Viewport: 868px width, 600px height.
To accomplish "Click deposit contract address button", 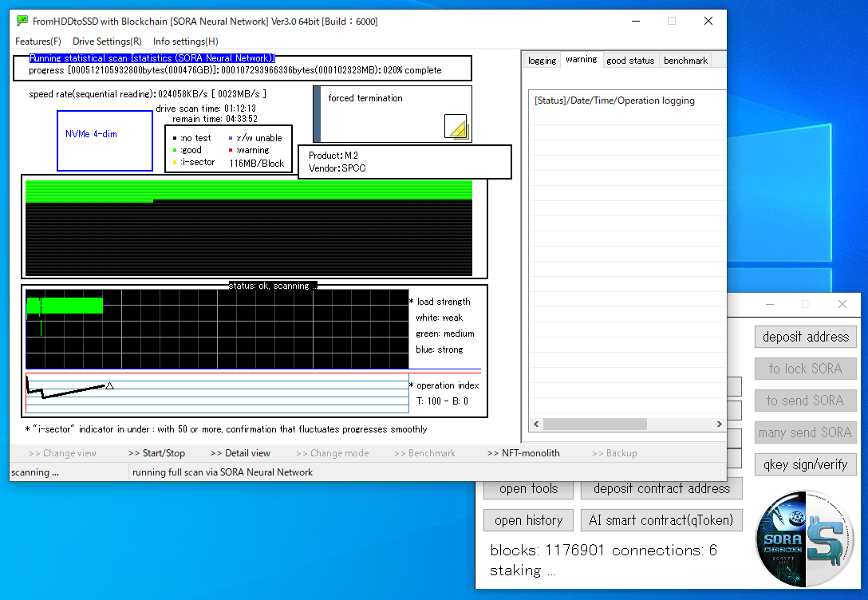I will pyautogui.click(x=661, y=489).
